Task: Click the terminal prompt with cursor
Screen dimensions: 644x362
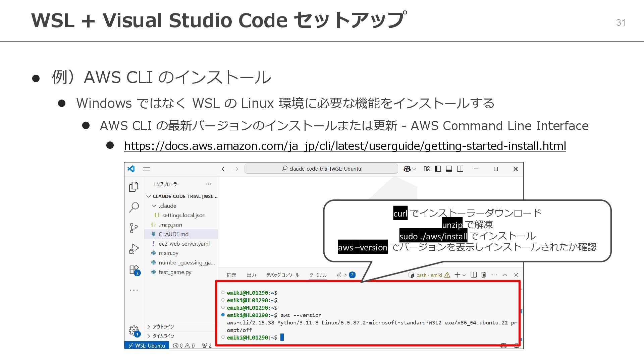Action: tap(255, 338)
